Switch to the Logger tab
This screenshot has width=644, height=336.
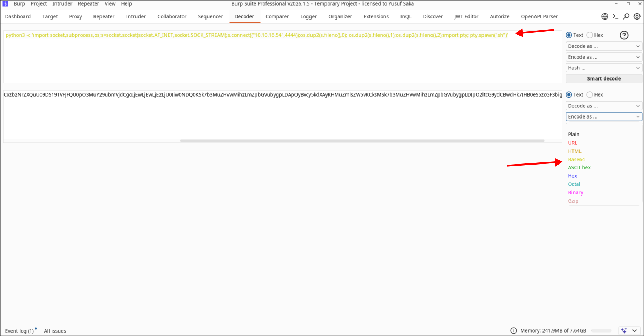(x=308, y=16)
